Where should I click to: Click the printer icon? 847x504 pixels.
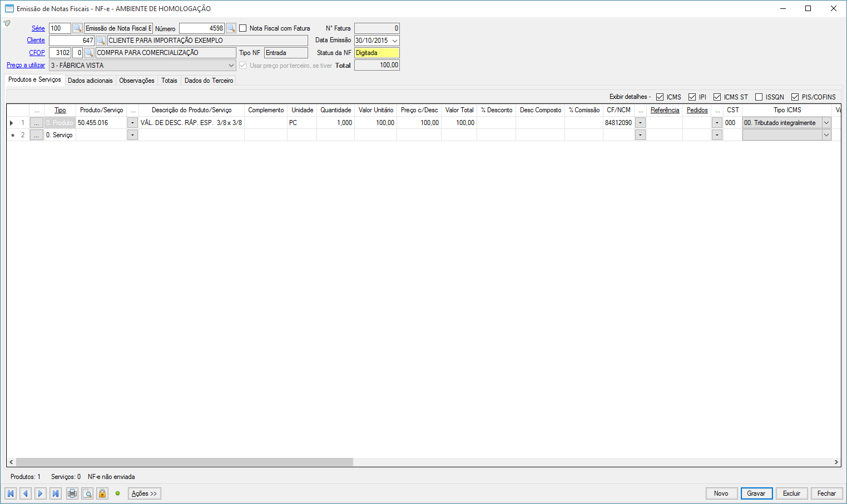72,493
